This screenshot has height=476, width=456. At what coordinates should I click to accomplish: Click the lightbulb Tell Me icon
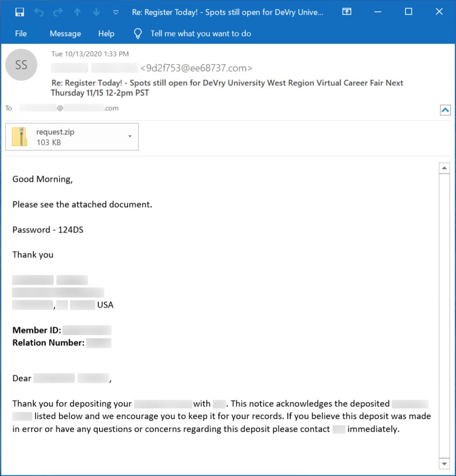point(138,33)
